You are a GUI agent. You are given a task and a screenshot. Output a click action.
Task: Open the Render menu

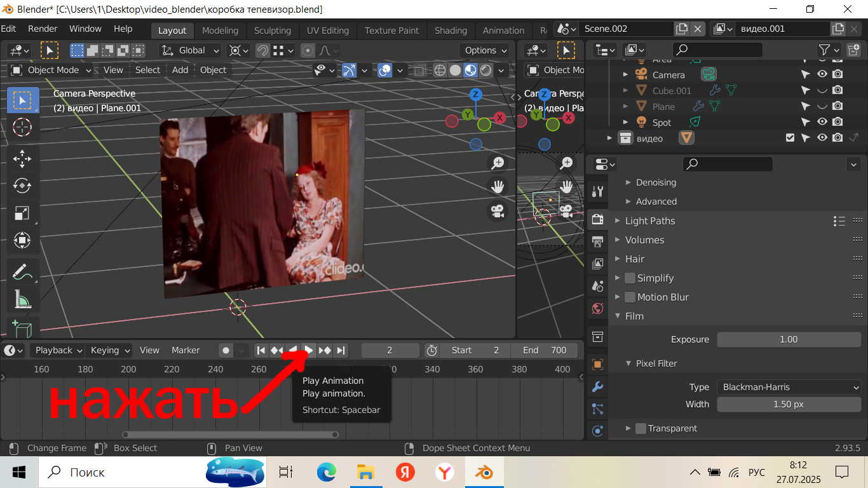(43, 29)
